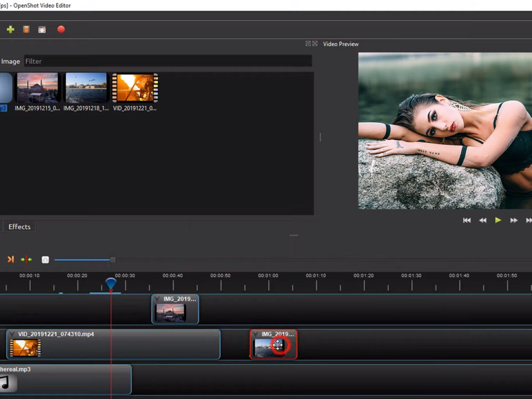Click the Fast Forward button next to Play

514,220
